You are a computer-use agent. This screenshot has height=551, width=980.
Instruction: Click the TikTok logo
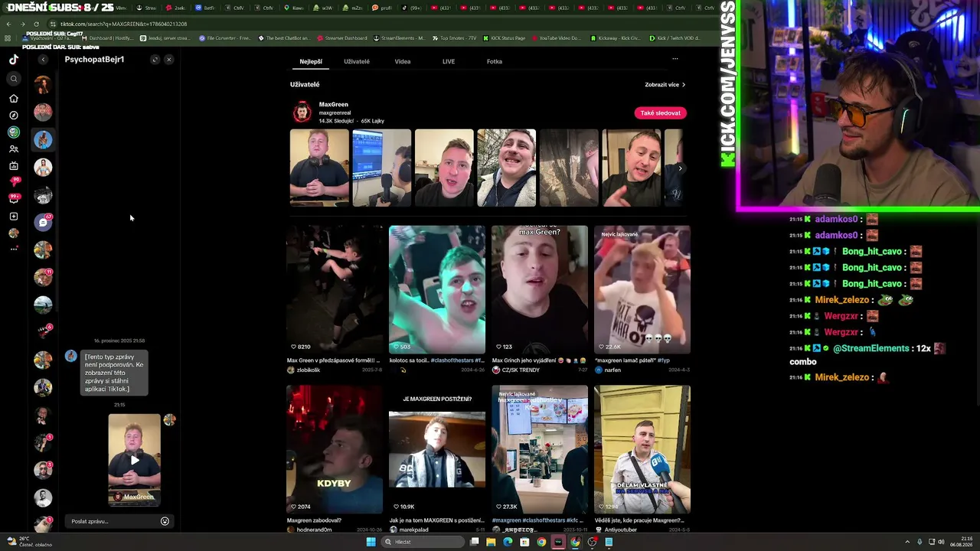(13, 59)
